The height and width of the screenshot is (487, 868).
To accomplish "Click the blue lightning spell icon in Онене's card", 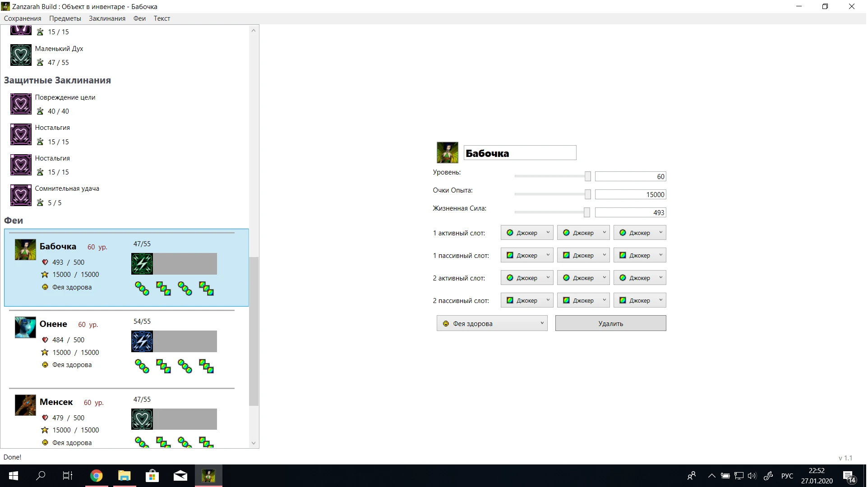I will pyautogui.click(x=142, y=342).
